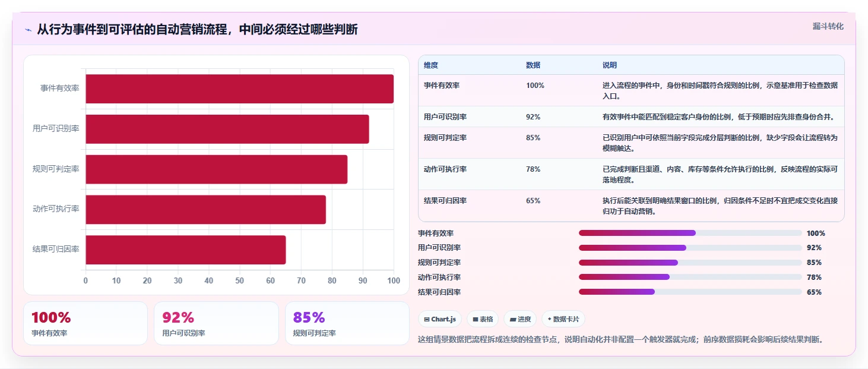Click the description starting 已识别用户中可依照
Screen dimensions: 868x369
pos(720,143)
